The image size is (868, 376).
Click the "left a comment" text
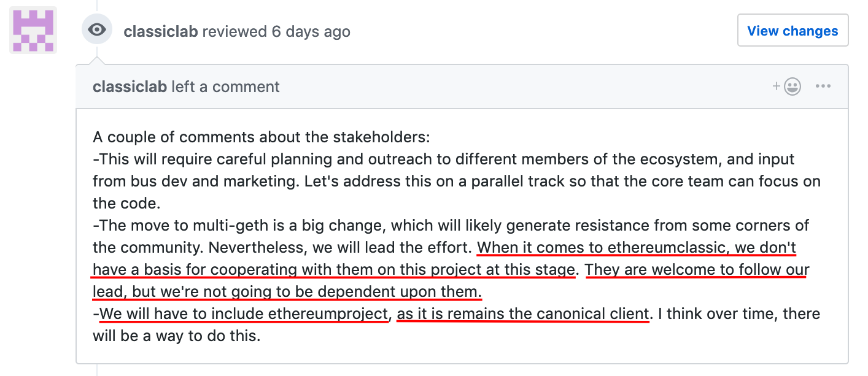[225, 87]
